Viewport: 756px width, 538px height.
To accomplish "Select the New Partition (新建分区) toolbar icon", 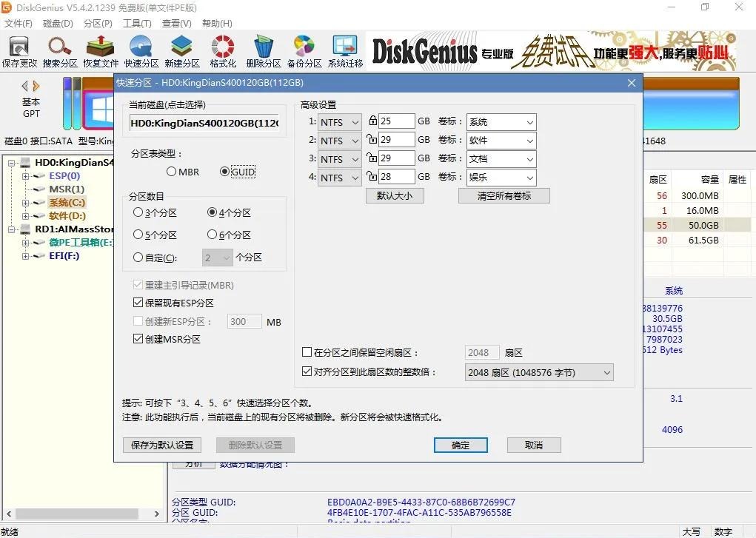I will click(x=181, y=52).
